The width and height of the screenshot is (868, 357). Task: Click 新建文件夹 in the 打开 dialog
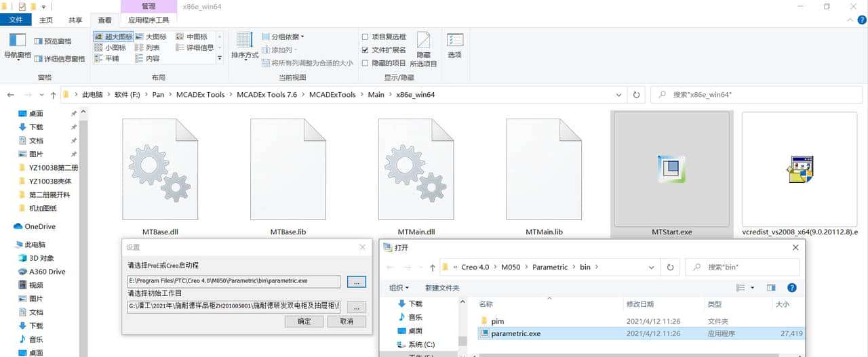pos(442,288)
